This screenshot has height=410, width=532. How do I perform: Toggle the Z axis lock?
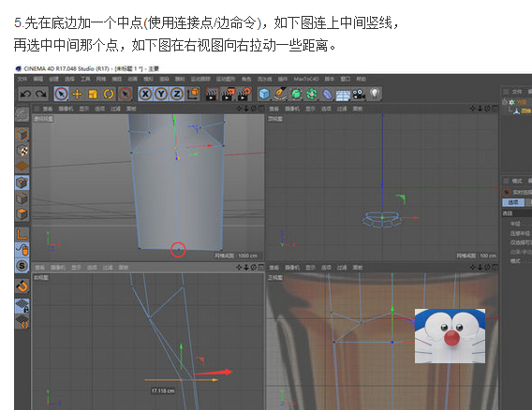[177, 94]
